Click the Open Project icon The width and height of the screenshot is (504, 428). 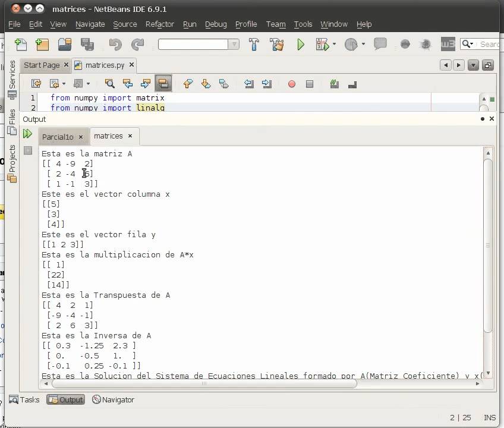pos(65,45)
